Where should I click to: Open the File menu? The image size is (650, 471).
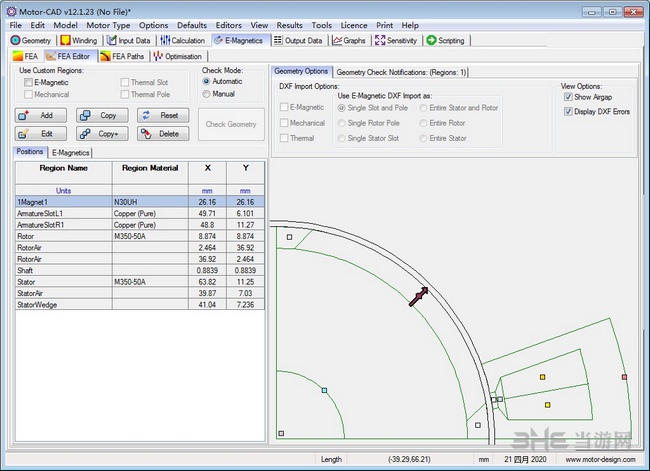pyautogui.click(x=15, y=25)
